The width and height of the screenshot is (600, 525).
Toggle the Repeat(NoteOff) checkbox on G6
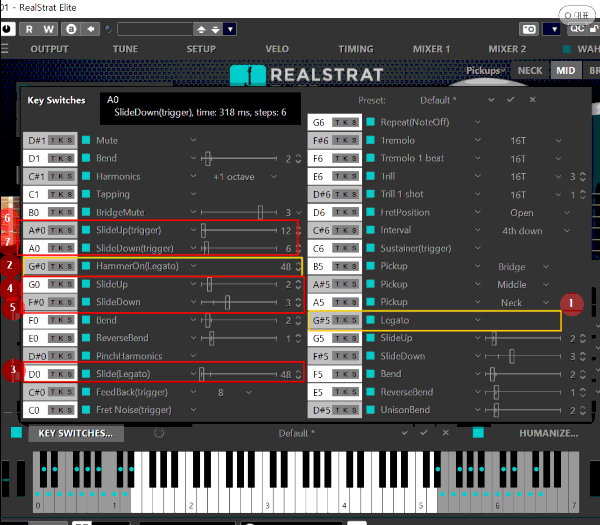click(370, 122)
